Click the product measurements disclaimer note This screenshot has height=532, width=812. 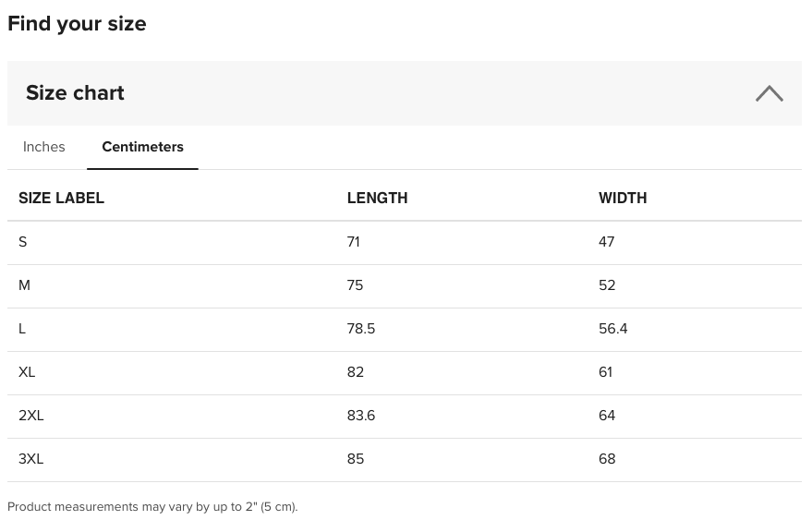[x=152, y=507]
